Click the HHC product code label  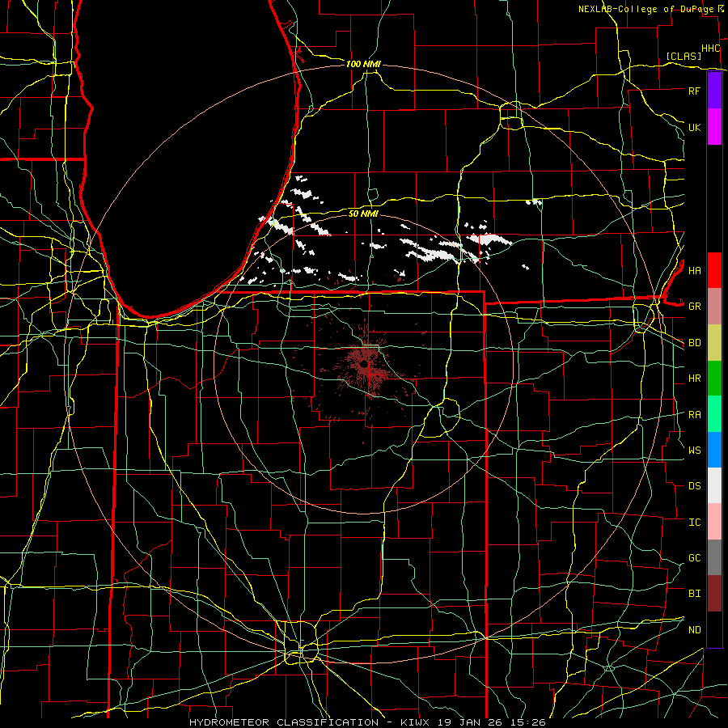coord(711,49)
